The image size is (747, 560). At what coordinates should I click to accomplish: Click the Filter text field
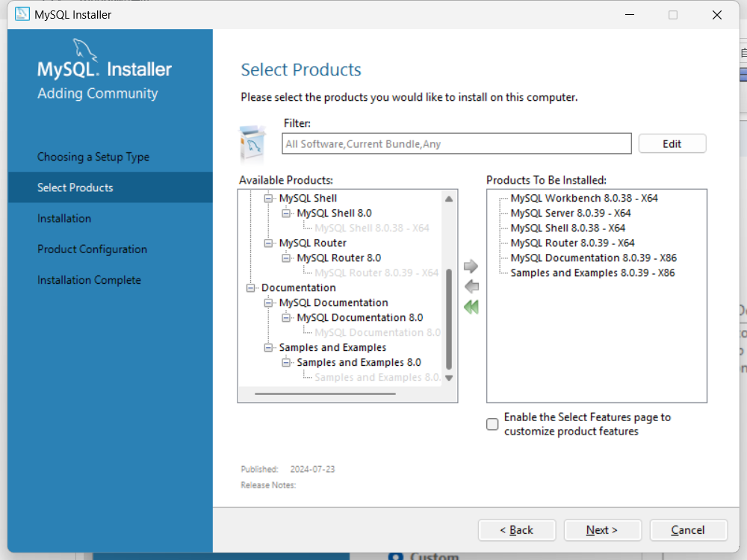tap(456, 144)
